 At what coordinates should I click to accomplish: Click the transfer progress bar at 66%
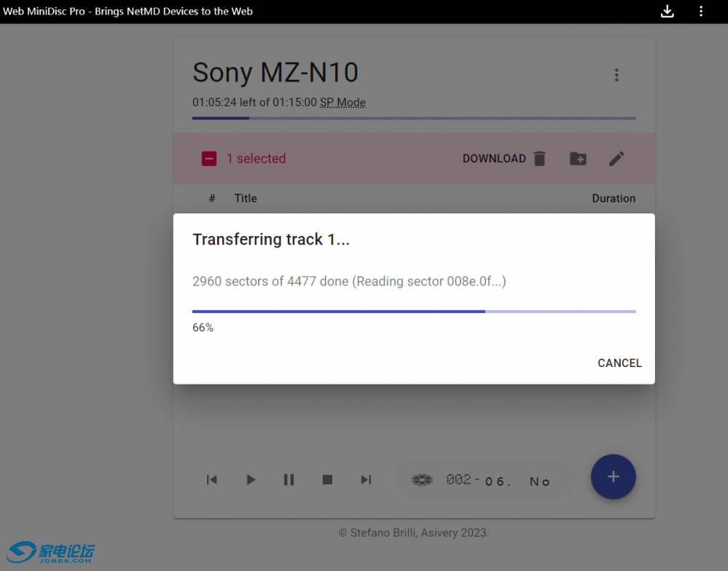(414, 312)
